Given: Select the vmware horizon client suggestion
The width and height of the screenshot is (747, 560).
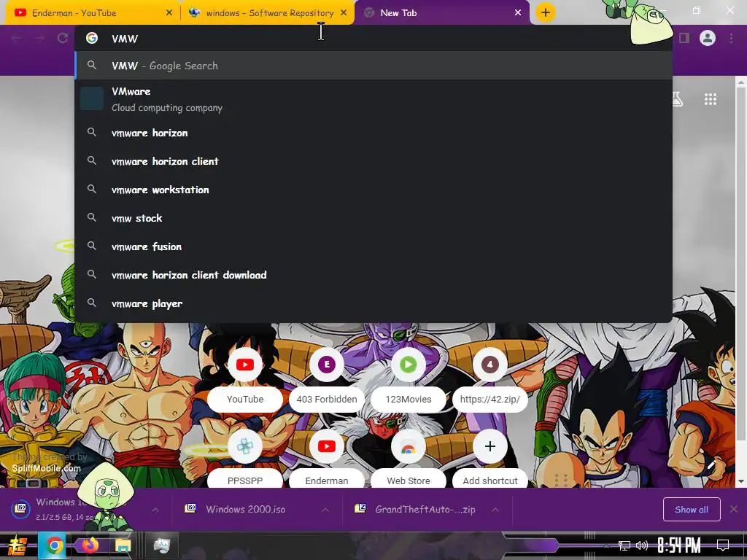Looking at the screenshot, I should click(x=373, y=161).
